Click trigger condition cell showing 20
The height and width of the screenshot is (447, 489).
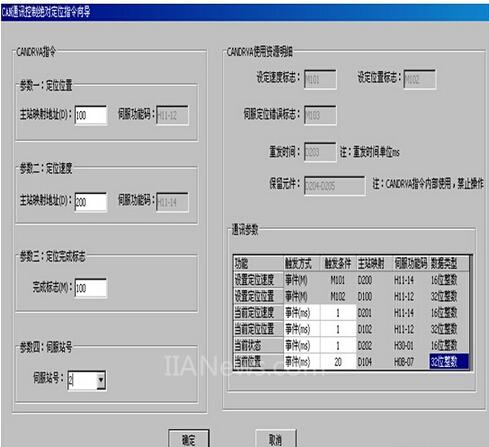[x=338, y=362]
